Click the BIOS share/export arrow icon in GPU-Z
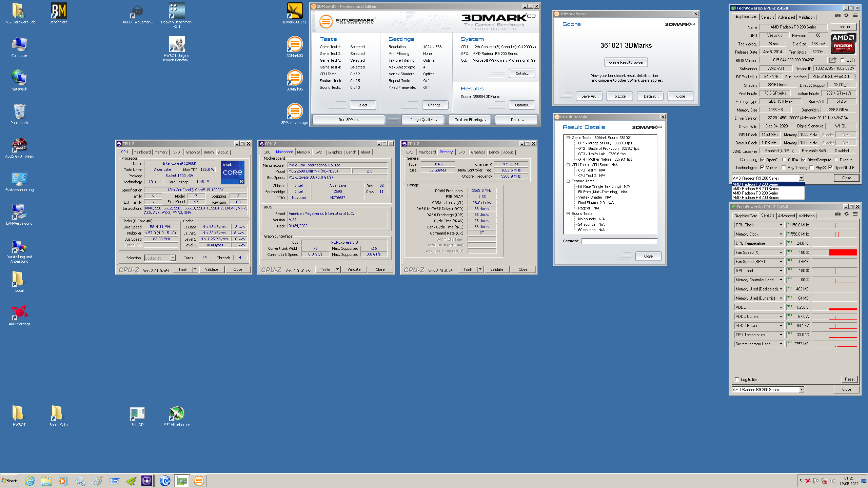868x488 pixels. tap(833, 60)
